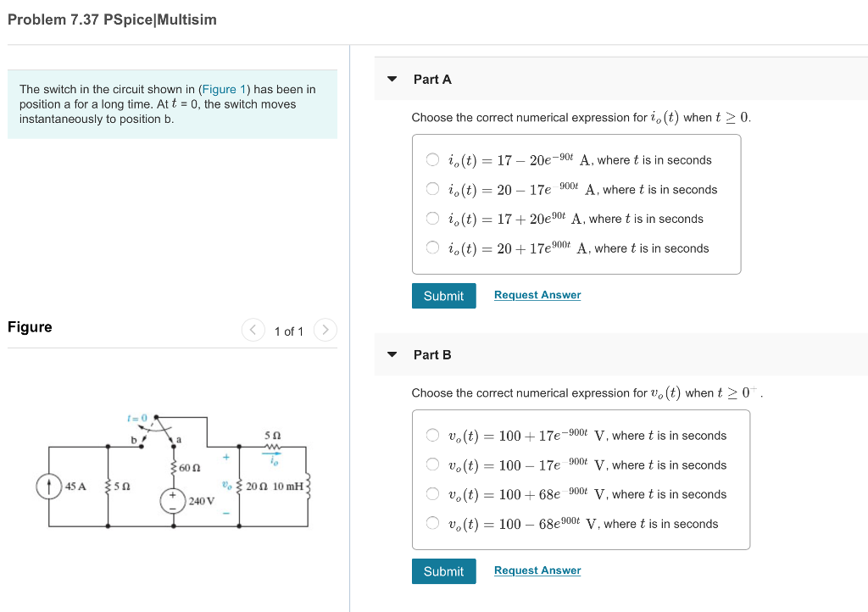Click the Problem 7.37 PSpice|Multisim title
Viewport: 868px width, 612px height.
pos(111,19)
